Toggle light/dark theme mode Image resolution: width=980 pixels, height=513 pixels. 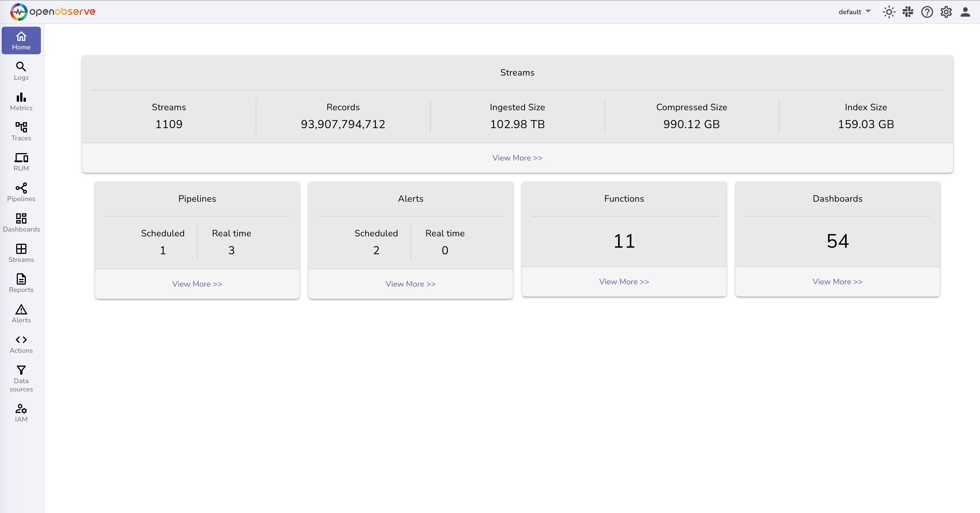coord(889,12)
